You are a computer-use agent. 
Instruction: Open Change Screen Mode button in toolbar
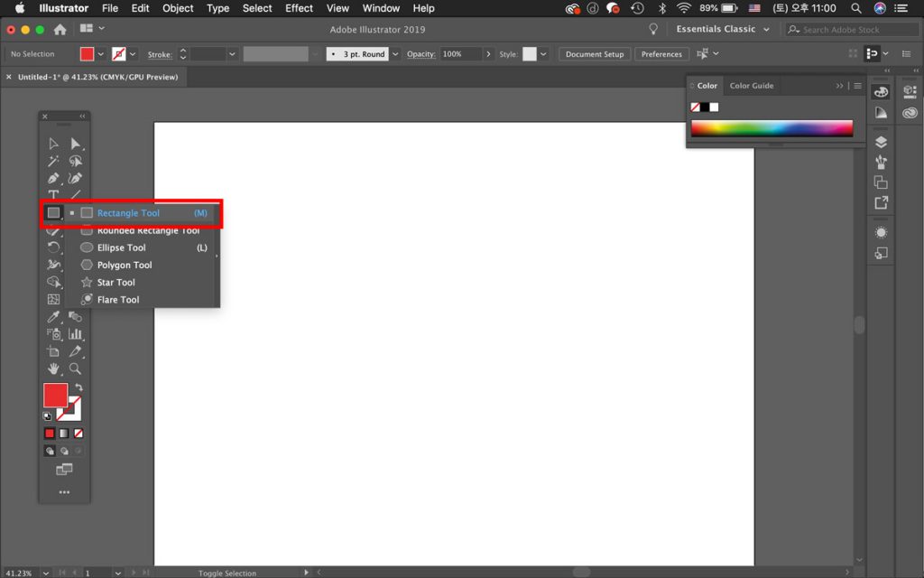click(64, 470)
